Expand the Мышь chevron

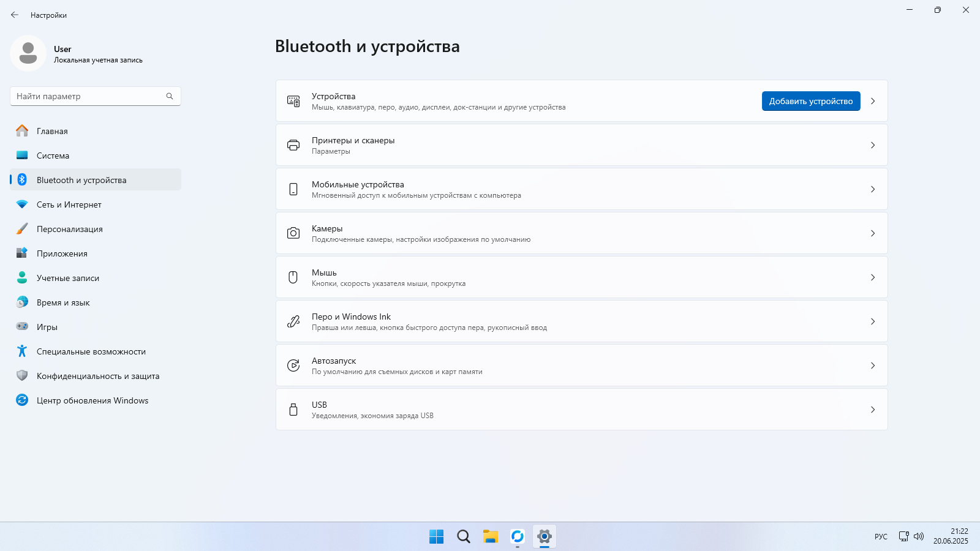point(873,277)
